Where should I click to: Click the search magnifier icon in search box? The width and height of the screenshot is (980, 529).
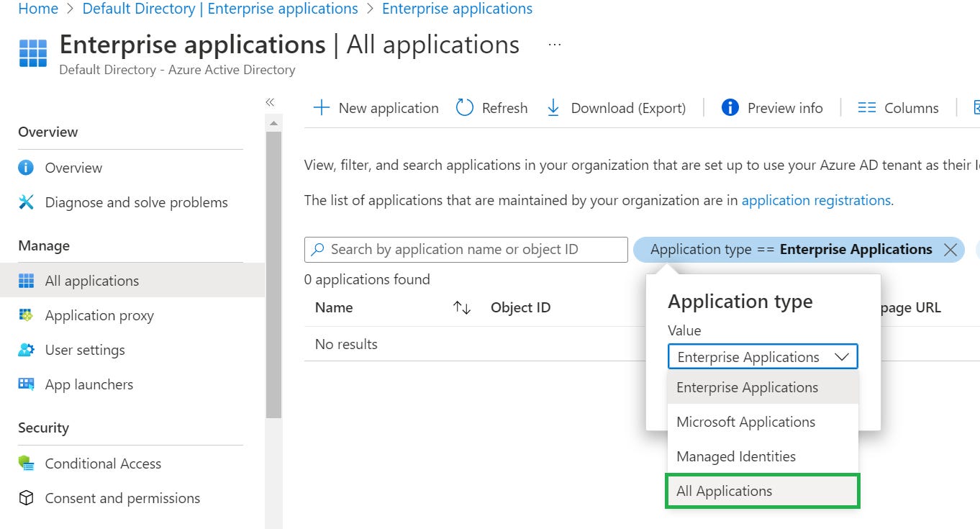pyautogui.click(x=318, y=250)
